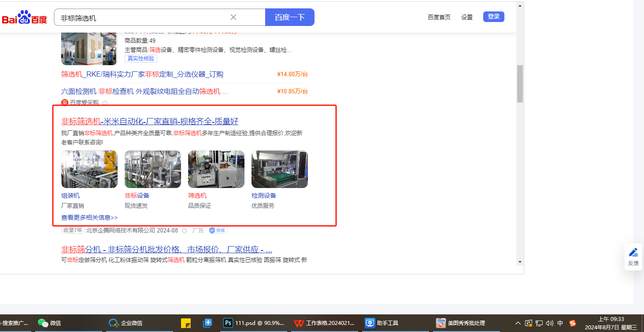Click the 组装机 caption link
The image size is (644, 332).
[x=70, y=196]
